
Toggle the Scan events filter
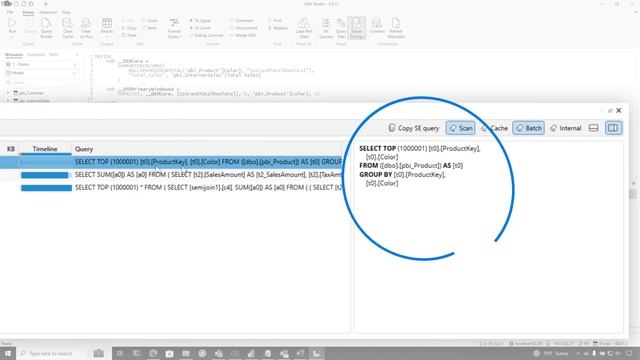tap(460, 128)
